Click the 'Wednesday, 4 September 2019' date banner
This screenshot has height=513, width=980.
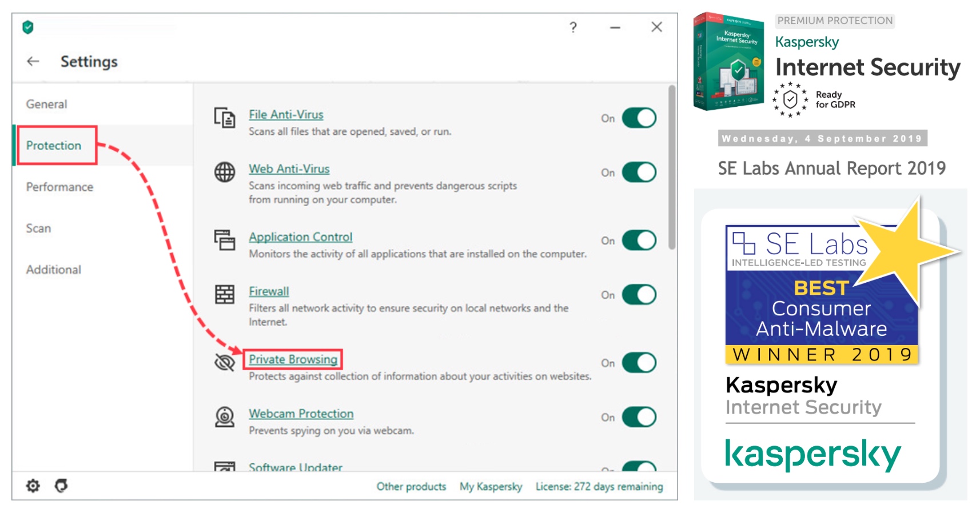point(822,138)
